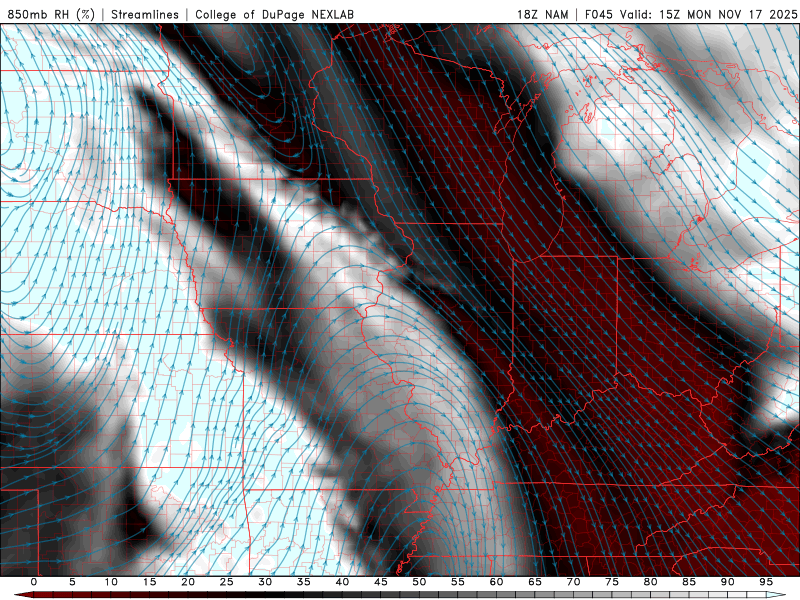This screenshot has width=800, height=600.
Task: Click the "70" value on the RH scale
Action: coord(573,582)
